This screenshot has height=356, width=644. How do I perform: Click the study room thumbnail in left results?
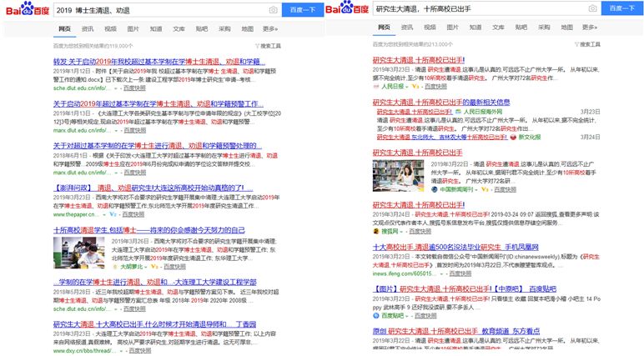(x=79, y=253)
